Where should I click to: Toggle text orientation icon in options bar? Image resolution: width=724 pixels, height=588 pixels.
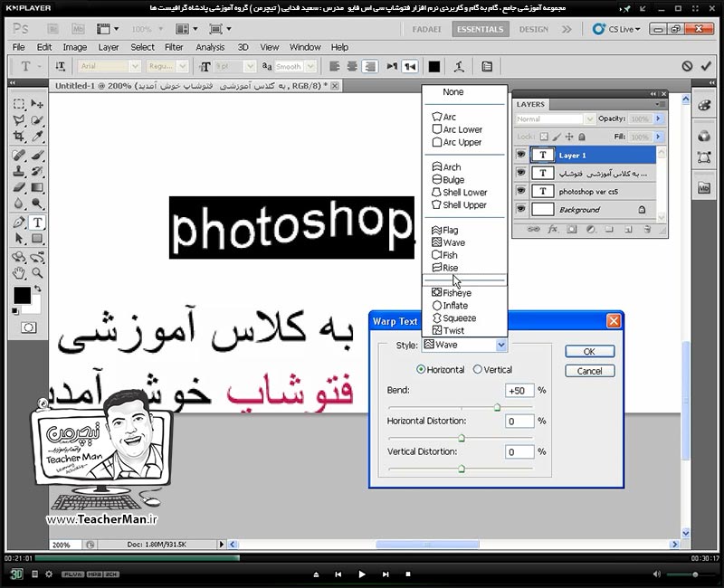coord(60,66)
